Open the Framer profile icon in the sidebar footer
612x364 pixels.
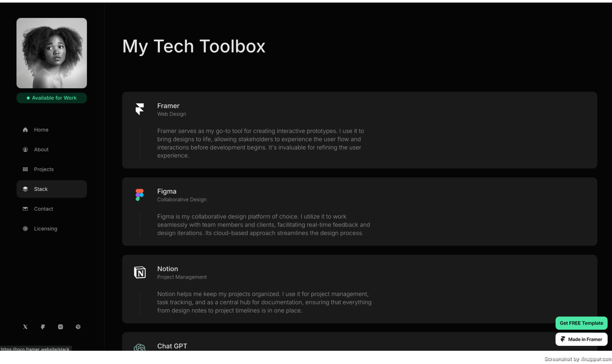tap(43, 327)
